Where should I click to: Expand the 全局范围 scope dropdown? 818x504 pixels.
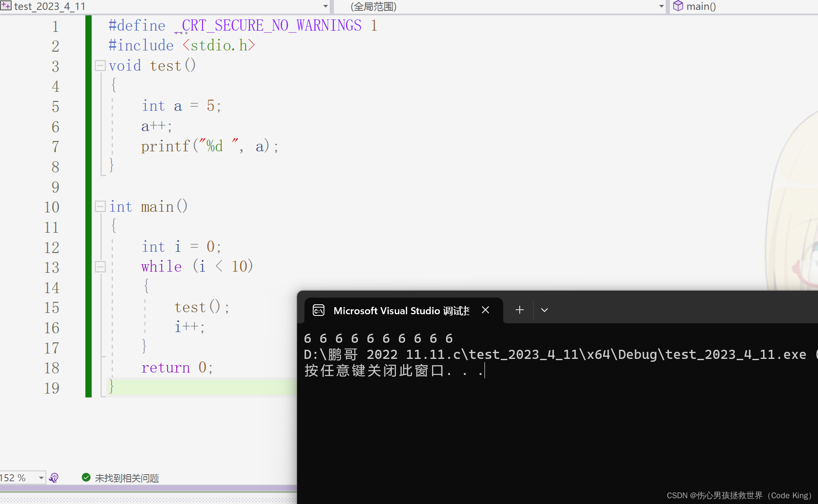pyautogui.click(x=661, y=6)
